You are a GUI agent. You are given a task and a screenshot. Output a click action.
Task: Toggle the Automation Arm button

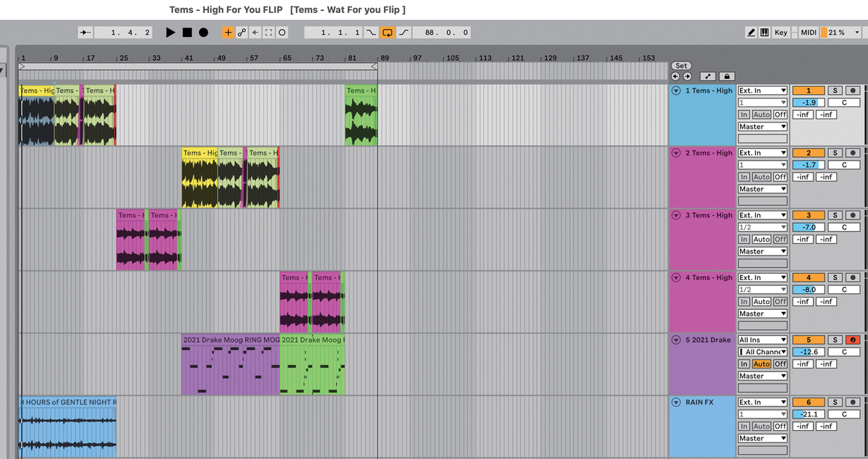click(x=242, y=33)
